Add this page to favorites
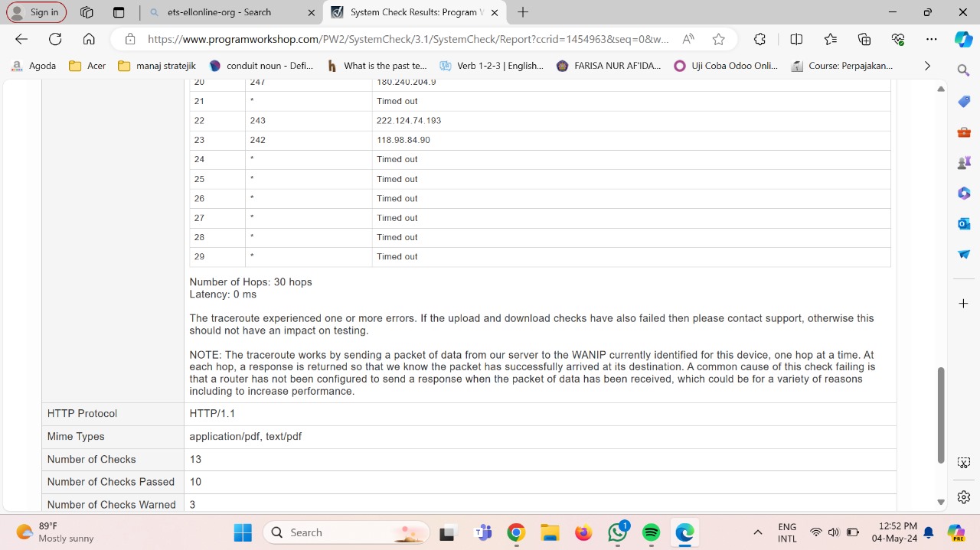The width and height of the screenshot is (980, 550). tap(718, 39)
